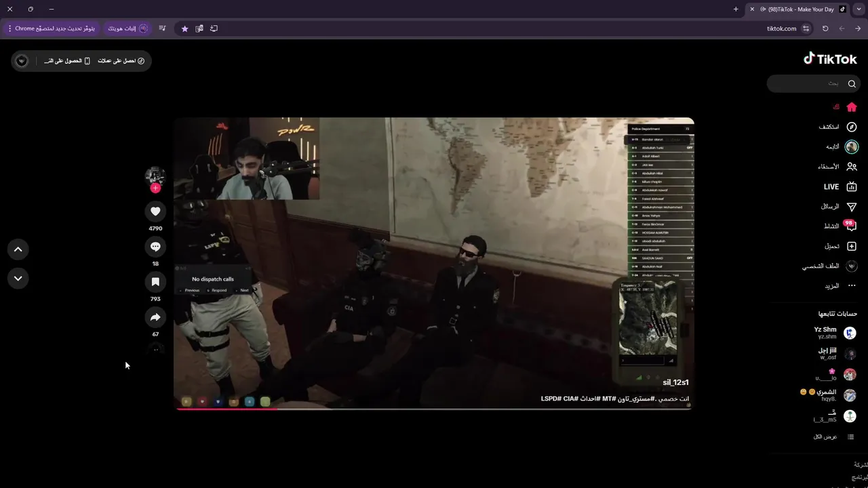Open the TikTok Home icon in sidebar
Viewport: 868px width, 488px height.
click(x=852, y=107)
